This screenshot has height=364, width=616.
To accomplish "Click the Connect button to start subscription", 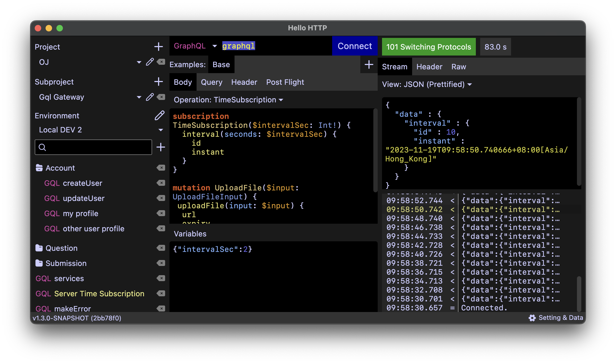I will (x=355, y=46).
